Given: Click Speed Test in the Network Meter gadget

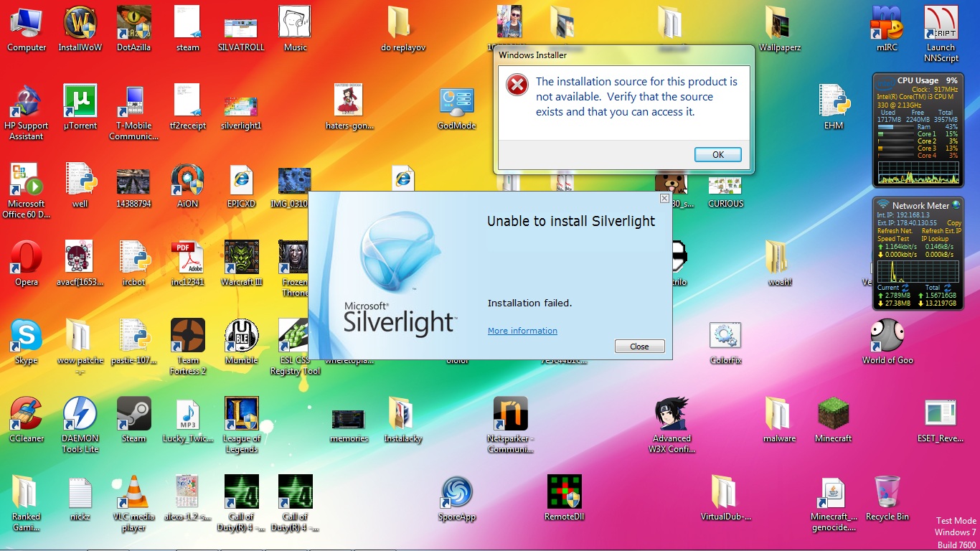Looking at the screenshot, I should [892, 239].
